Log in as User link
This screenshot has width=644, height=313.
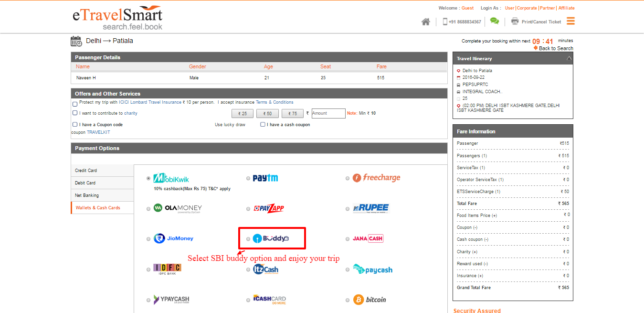510,8
